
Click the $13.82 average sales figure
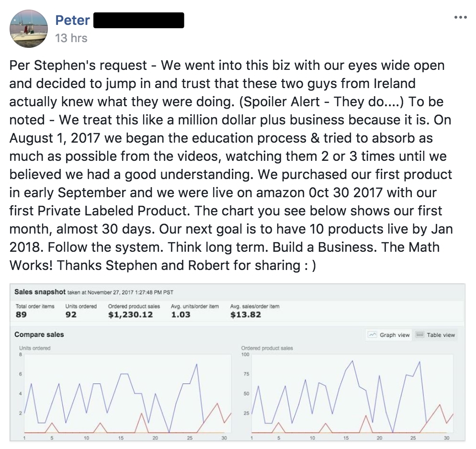[x=246, y=315]
